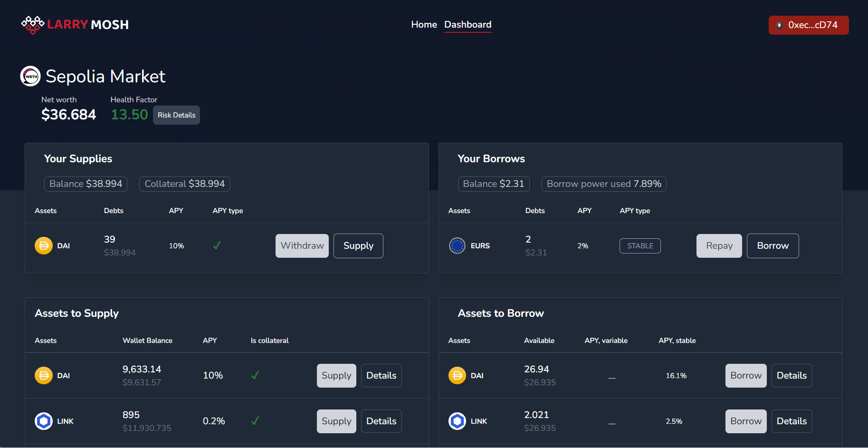Open the Borrow power used 7.89% chip
The width and height of the screenshot is (868, 448).
coord(604,184)
